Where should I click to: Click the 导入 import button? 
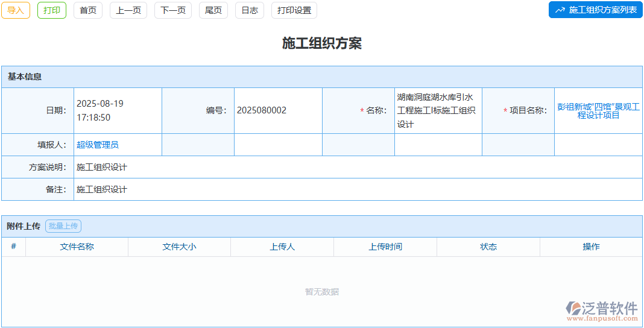click(x=16, y=10)
